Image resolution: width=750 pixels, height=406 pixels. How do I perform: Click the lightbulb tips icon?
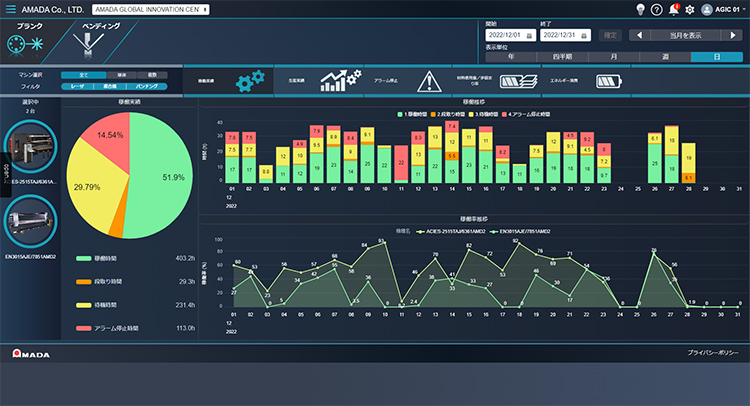[641, 9]
